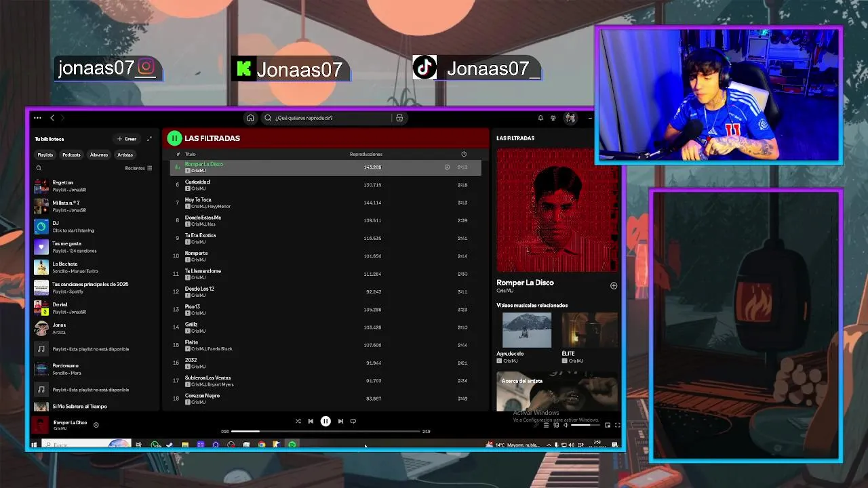Open WhatsApp from the taskbar

pos(155,445)
